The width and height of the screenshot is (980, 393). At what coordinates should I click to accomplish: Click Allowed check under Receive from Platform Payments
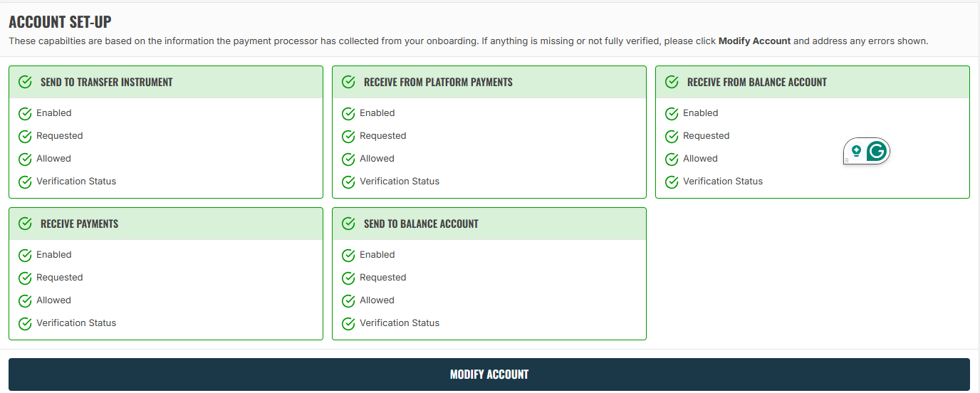348,159
